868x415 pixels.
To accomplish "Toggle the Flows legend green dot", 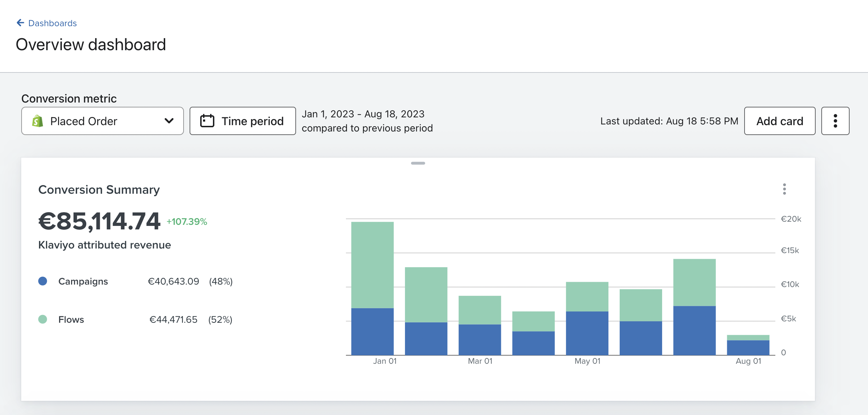I will (x=43, y=320).
